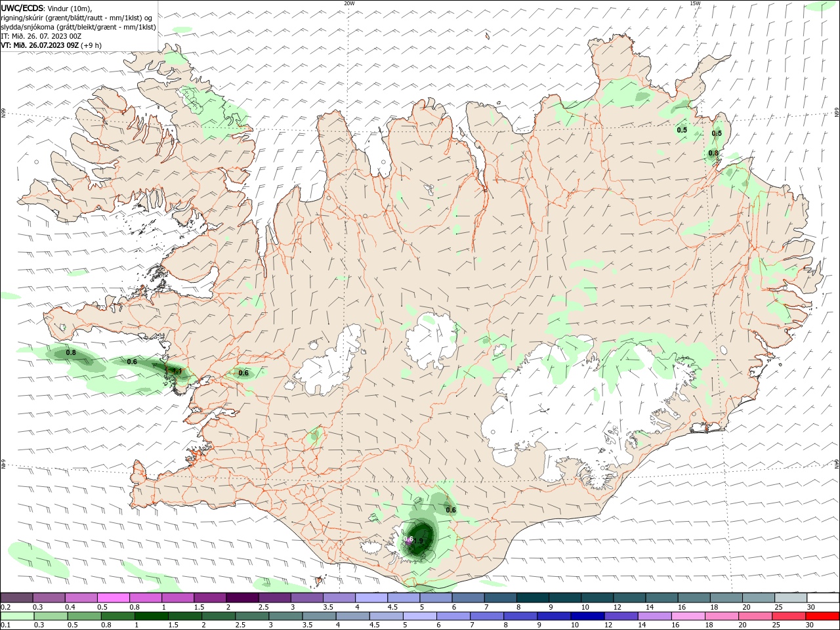Click the 'VT: Mið. 26.07.2023 09Z (+9 h)' line
The width and height of the screenshot is (840, 630).
[51, 45]
